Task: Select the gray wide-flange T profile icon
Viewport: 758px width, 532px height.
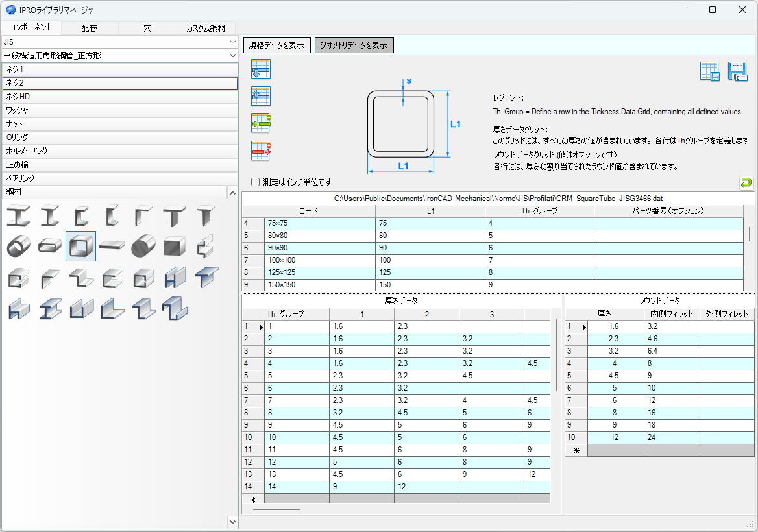Action: 175,215
